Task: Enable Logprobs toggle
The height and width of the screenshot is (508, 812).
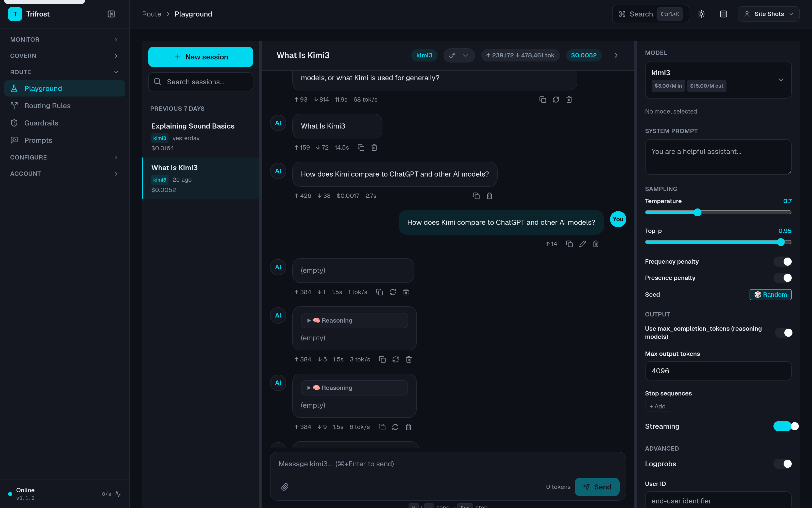Action: coord(783,464)
